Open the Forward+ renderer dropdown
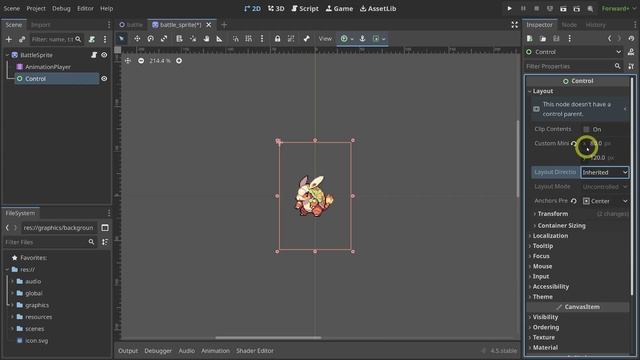Viewport: 640px width, 360px height. click(619, 8)
